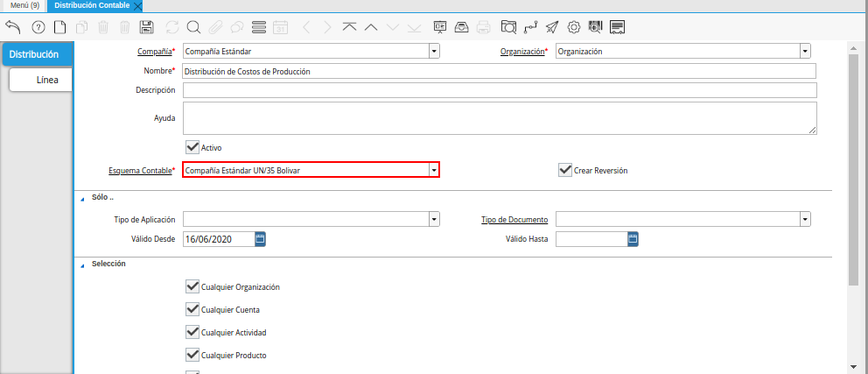Image resolution: width=868 pixels, height=374 pixels.
Task: Open Archived Documents inbox-tray icon
Action: pos(462,26)
